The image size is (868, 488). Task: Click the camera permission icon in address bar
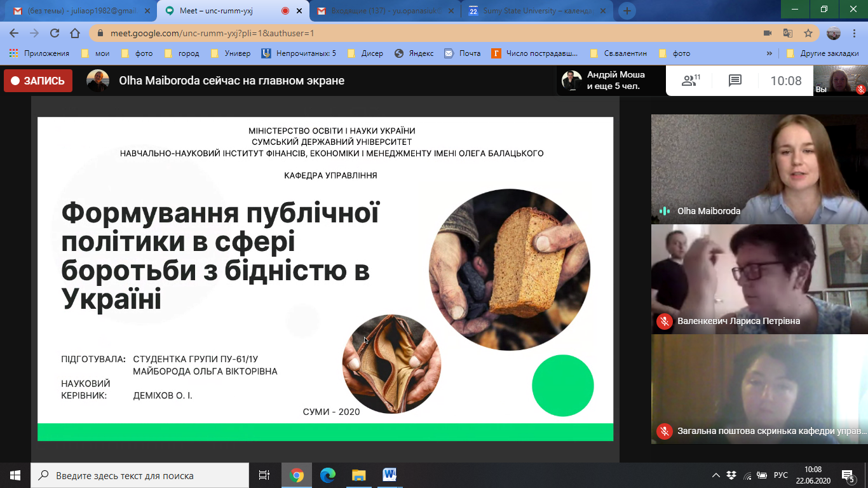click(767, 33)
